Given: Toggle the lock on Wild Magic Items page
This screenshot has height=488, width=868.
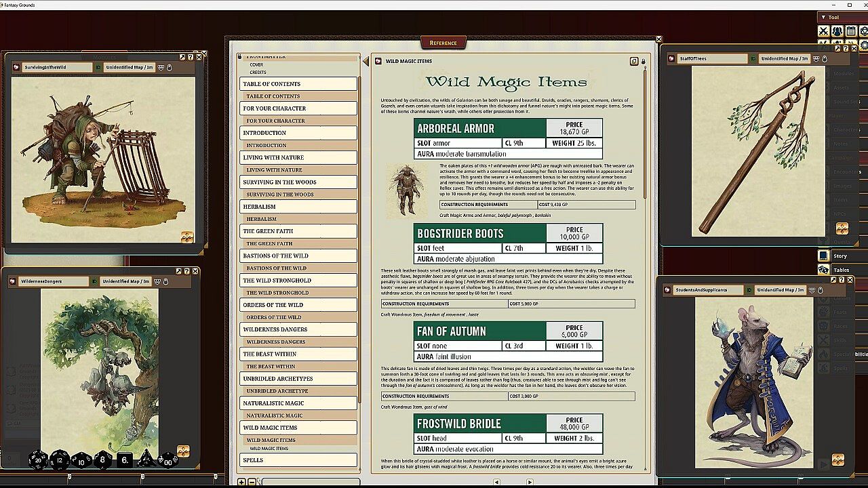Looking at the screenshot, I should (x=643, y=62).
